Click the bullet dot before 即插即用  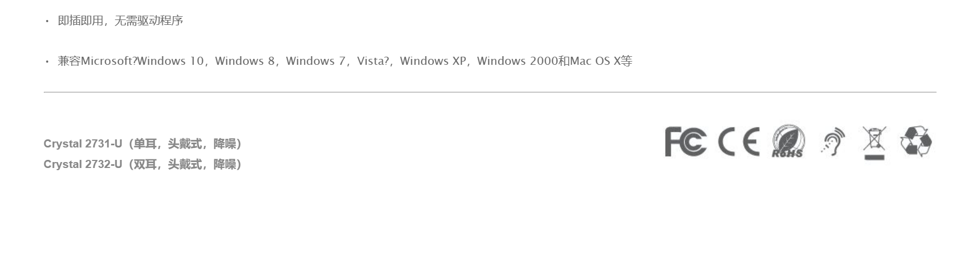point(47,21)
